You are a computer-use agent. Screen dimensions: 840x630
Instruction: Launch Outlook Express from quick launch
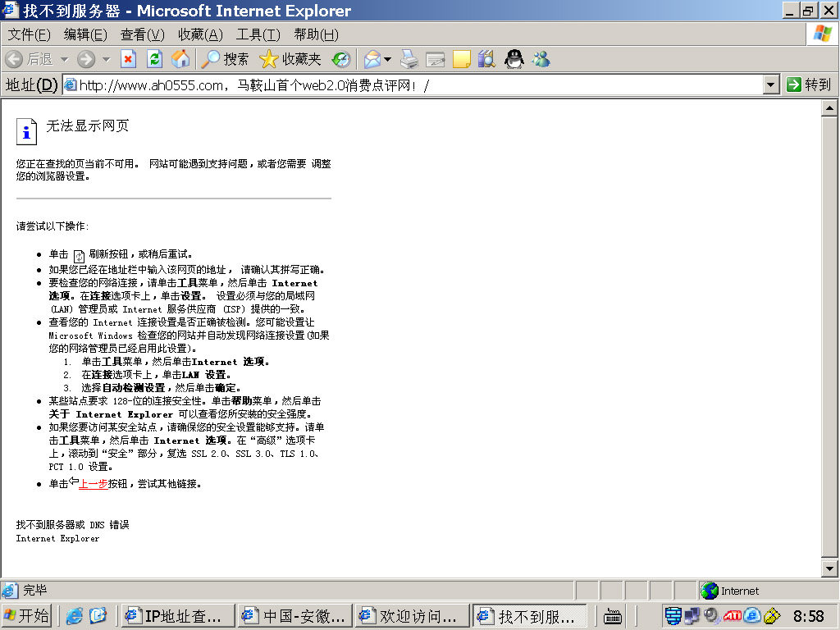98,616
